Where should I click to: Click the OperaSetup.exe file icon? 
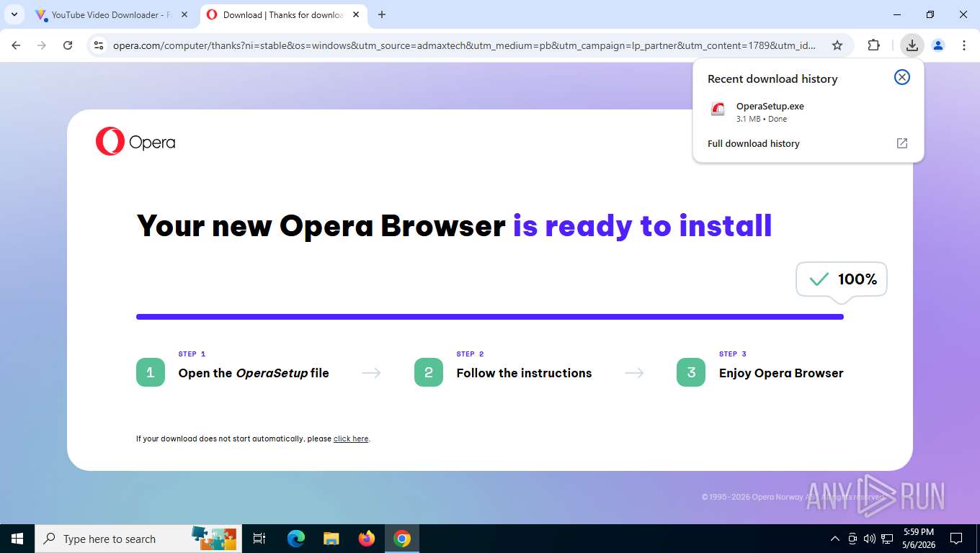click(718, 109)
